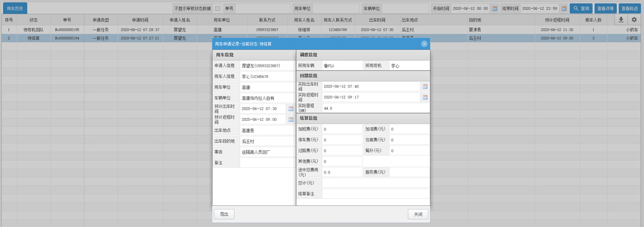Sort by the 申请时间 column header
This screenshot has width=644, height=227.
(140, 19)
